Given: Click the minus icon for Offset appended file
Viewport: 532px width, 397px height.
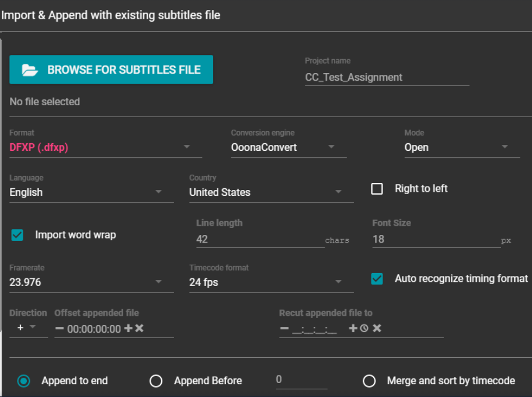Looking at the screenshot, I should pyautogui.click(x=60, y=329).
